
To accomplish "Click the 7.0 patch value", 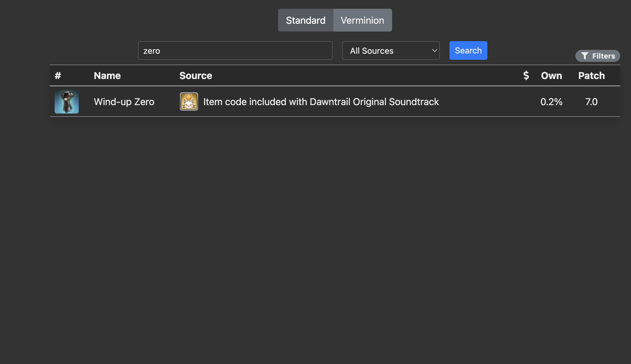I will click(591, 102).
